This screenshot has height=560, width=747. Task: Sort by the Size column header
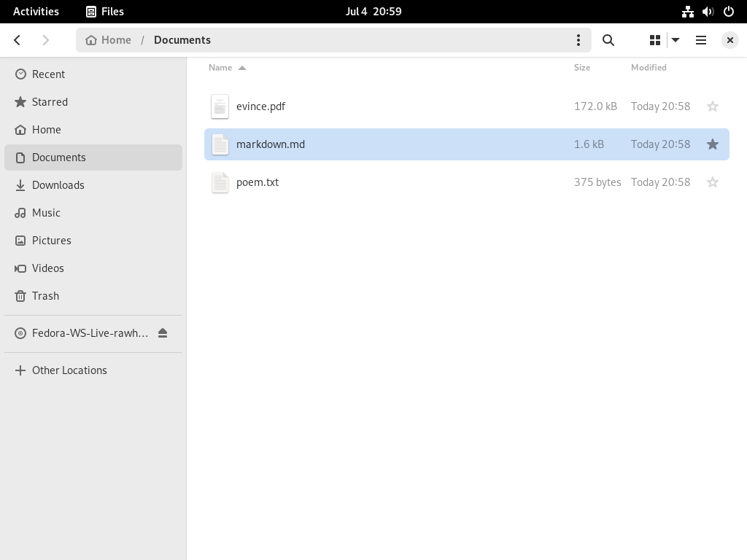tap(581, 68)
